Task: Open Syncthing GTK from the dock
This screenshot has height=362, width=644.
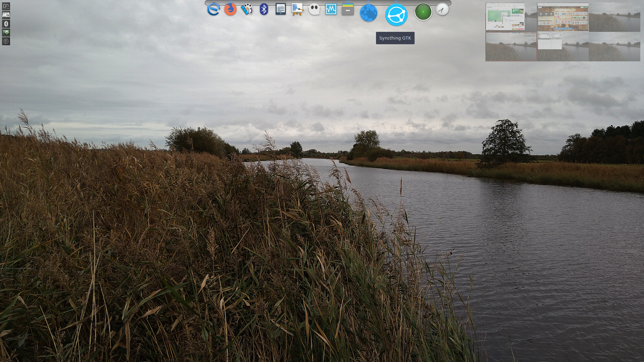Action: [396, 14]
